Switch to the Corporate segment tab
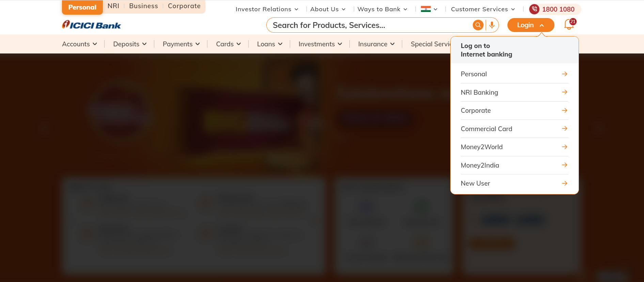 184,6
